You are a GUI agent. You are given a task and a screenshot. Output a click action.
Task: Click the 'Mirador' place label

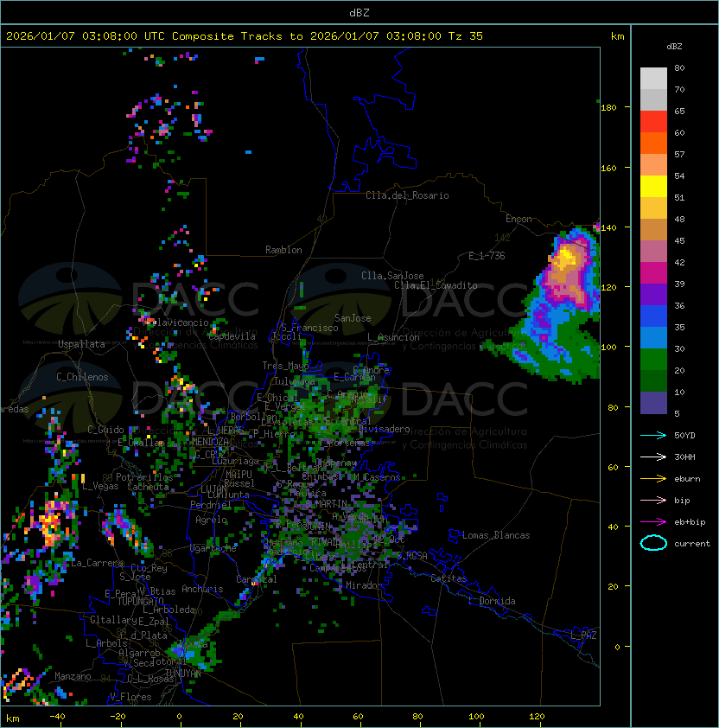point(365,585)
